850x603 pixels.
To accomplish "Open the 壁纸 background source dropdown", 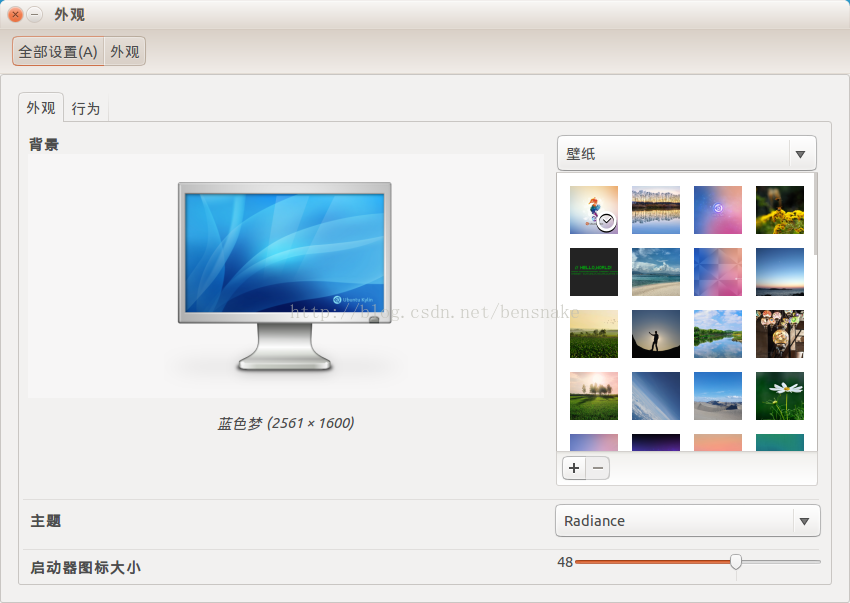I will (686, 153).
